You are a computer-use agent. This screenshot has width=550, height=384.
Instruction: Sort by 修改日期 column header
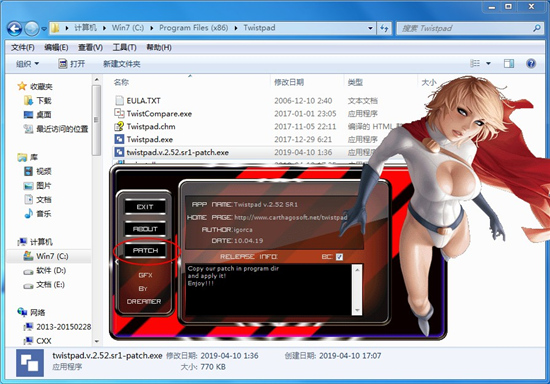pos(289,82)
